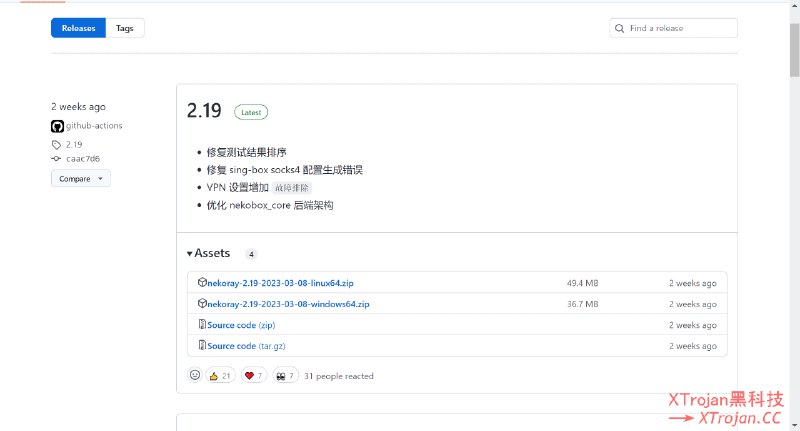Click the file icon for Source code (tar.gz)
800x431 pixels.
[x=201, y=345]
